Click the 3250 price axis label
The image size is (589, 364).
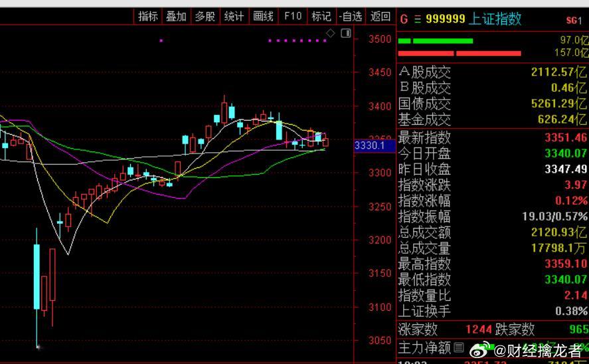point(380,207)
